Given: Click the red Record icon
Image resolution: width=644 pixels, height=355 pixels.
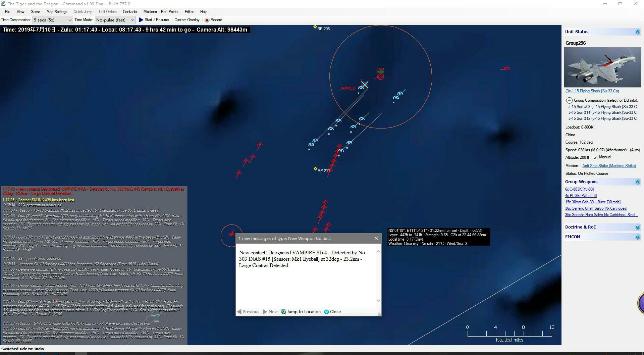Looking at the screenshot, I should [x=207, y=20].
